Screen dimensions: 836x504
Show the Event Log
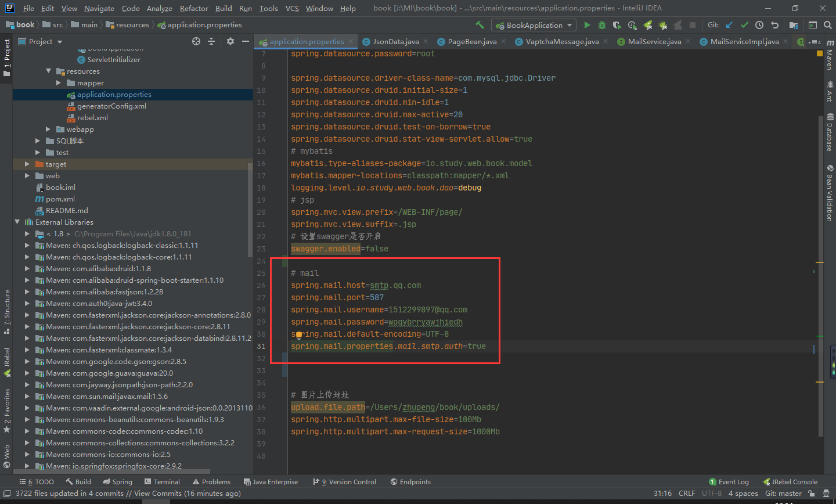coord(733,481)
